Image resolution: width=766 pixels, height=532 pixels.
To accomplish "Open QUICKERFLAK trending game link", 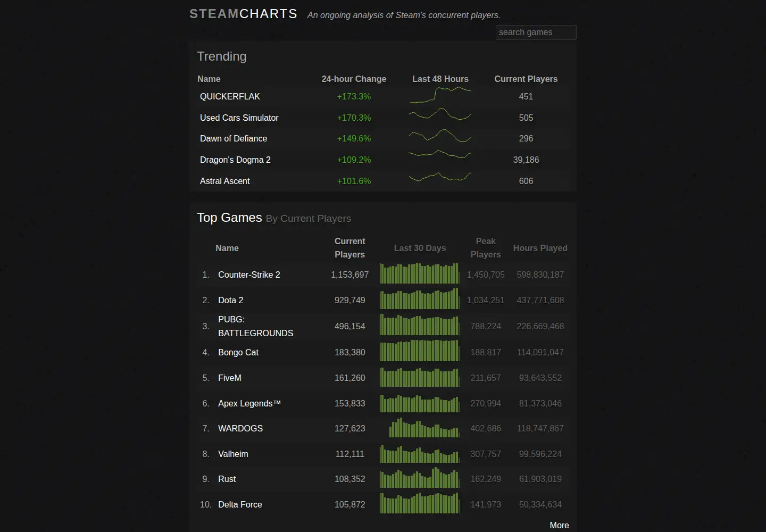I will (x=230, y=96).
